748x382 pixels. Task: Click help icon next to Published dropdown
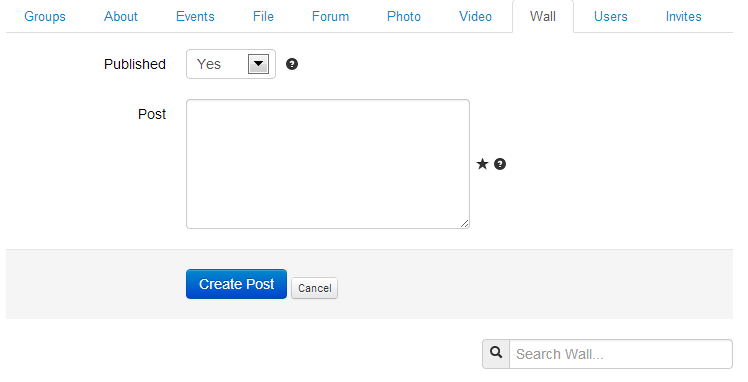pyautogui.click(x=292, y=64)
